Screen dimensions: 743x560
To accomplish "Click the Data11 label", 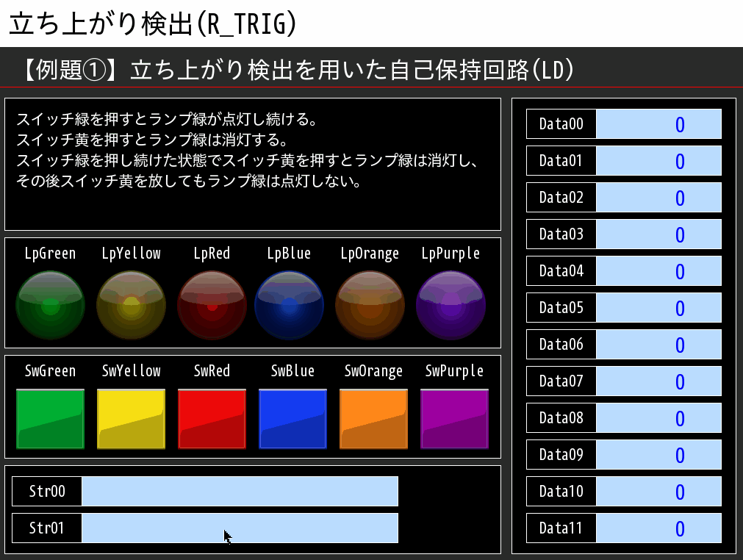I will point(561,528).
